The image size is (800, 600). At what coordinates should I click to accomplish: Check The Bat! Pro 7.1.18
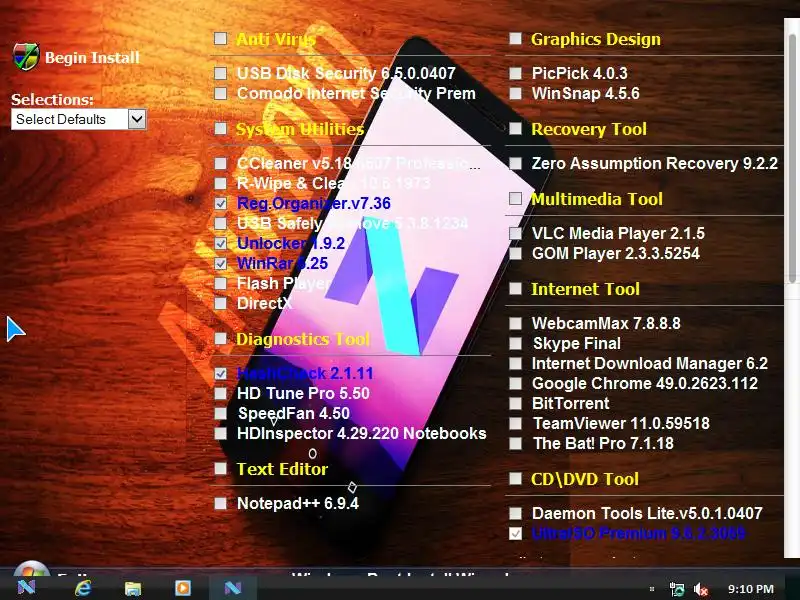(x=516, y=443)
